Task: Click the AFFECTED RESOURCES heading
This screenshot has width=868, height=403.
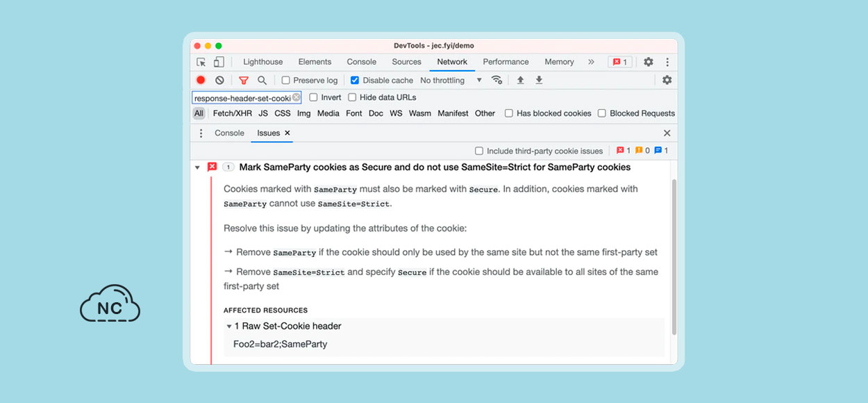Action: click(x=265, y=311)
